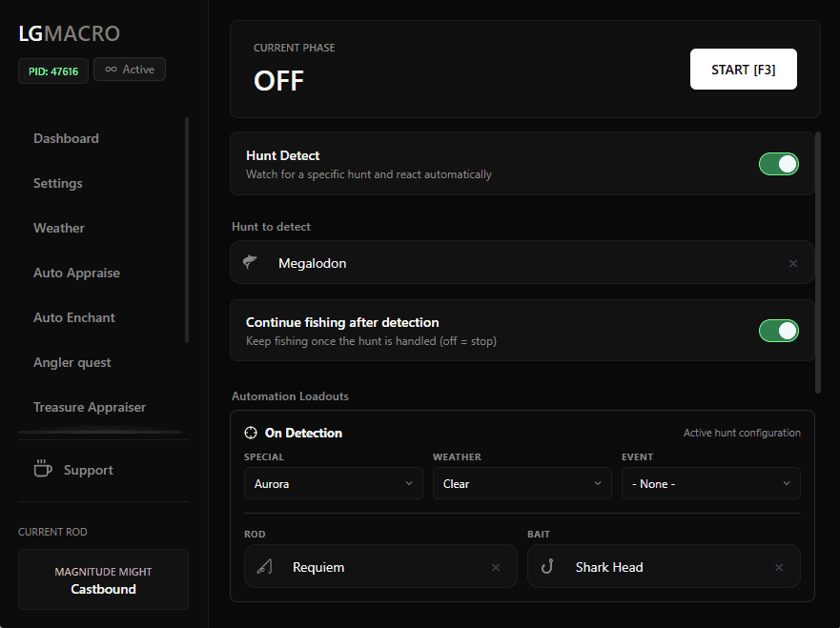Image resolution: width=840 pixels, height=628 pixels.
Task: Click the Megalodon shark icon
Action: [x=250, y=262]
